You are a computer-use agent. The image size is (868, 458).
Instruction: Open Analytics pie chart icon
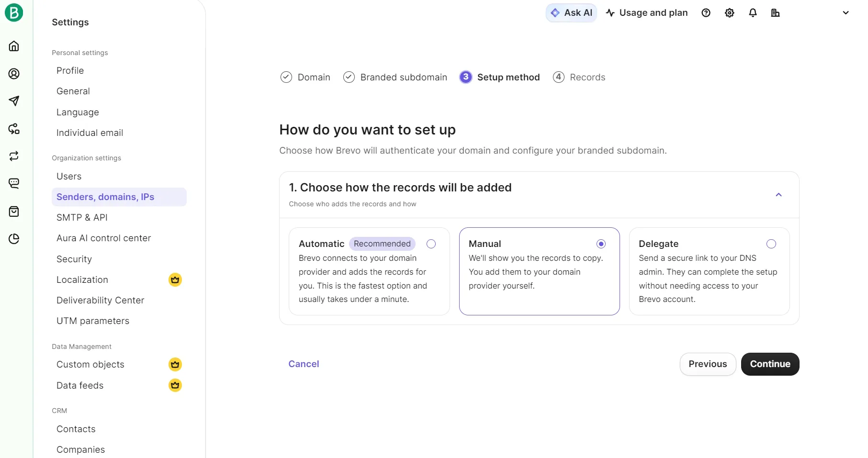click(14, 239)
